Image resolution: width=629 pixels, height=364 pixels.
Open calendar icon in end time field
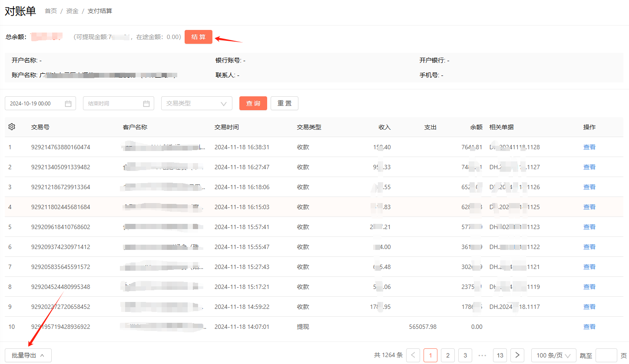[146, 104]
